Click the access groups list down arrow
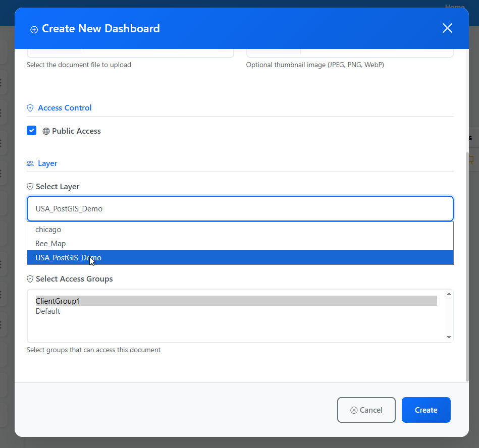 pos(449,337)
